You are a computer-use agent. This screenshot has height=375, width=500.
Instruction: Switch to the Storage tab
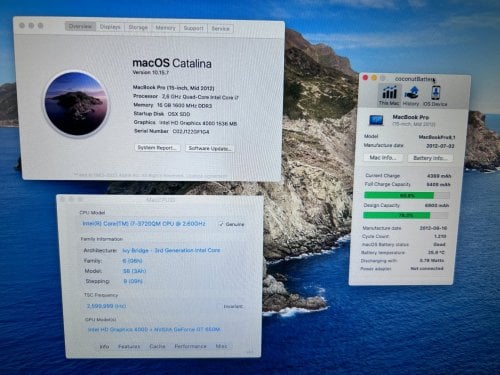138,28
